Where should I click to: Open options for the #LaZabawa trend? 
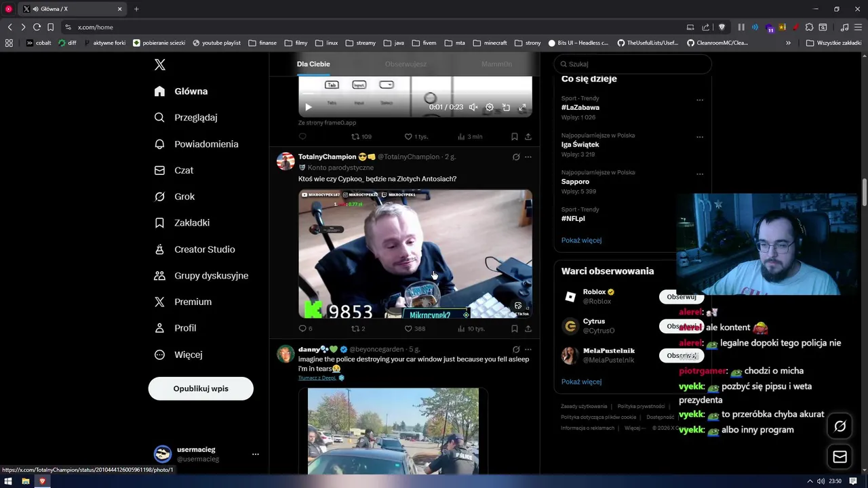point(700,100)
